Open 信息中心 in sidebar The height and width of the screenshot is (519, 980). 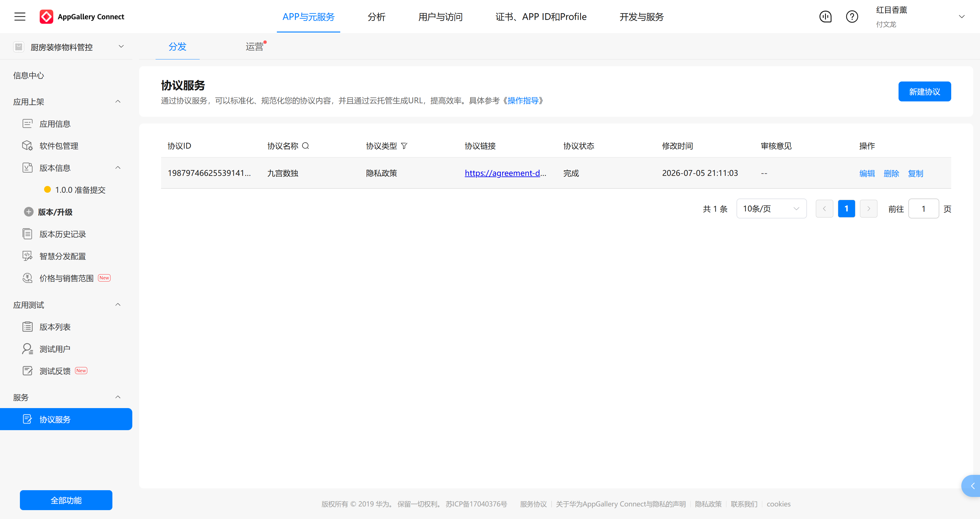coord(28,75)
